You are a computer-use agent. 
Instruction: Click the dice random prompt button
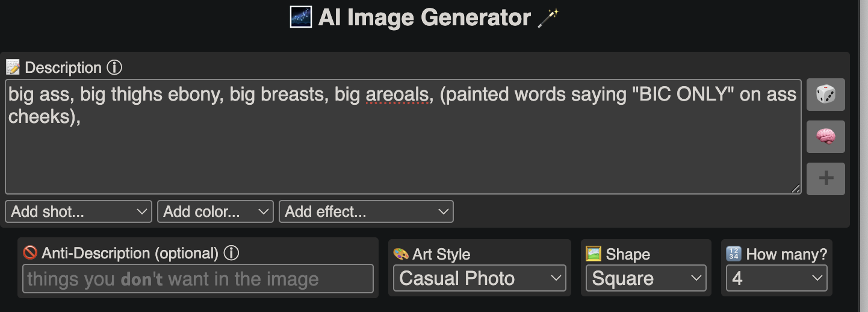click(x=825, y=95)
